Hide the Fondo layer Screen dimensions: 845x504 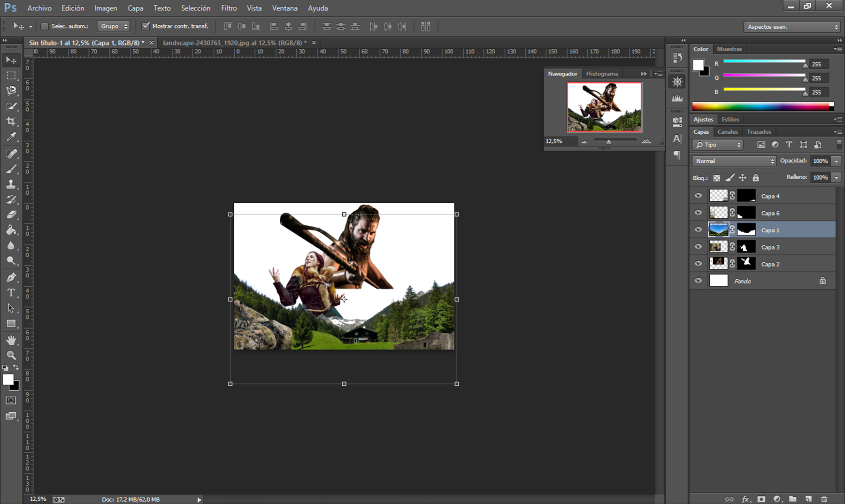pyautogui.click(x=698, y=281)
